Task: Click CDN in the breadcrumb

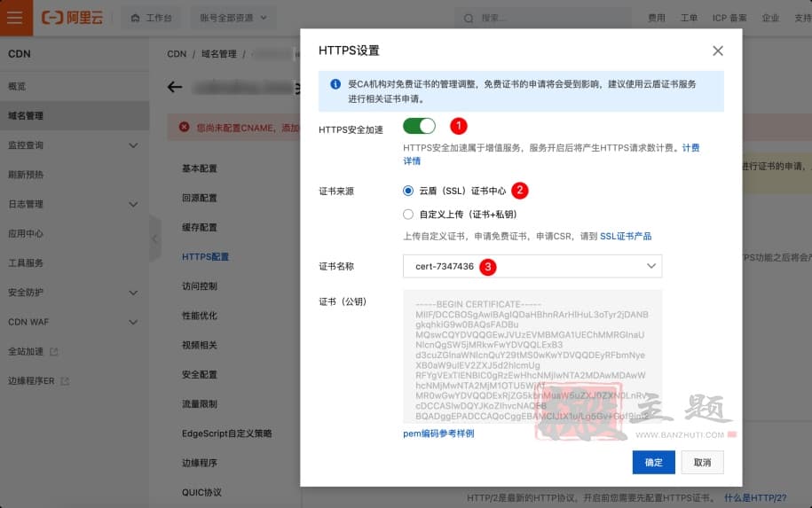Action: pyautogui.click(x=177, y=54)
